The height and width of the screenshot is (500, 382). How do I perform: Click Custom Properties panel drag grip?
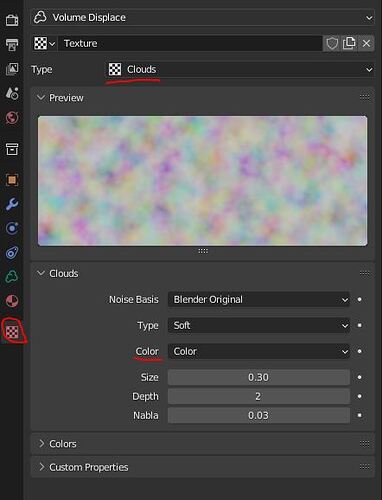pos(365,467)
